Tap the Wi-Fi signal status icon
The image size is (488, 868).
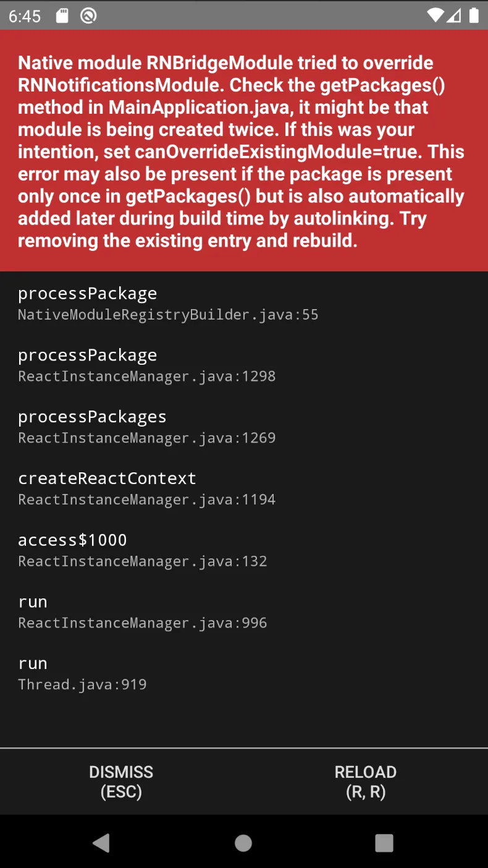pyautogui.click(x=435, y=15)
